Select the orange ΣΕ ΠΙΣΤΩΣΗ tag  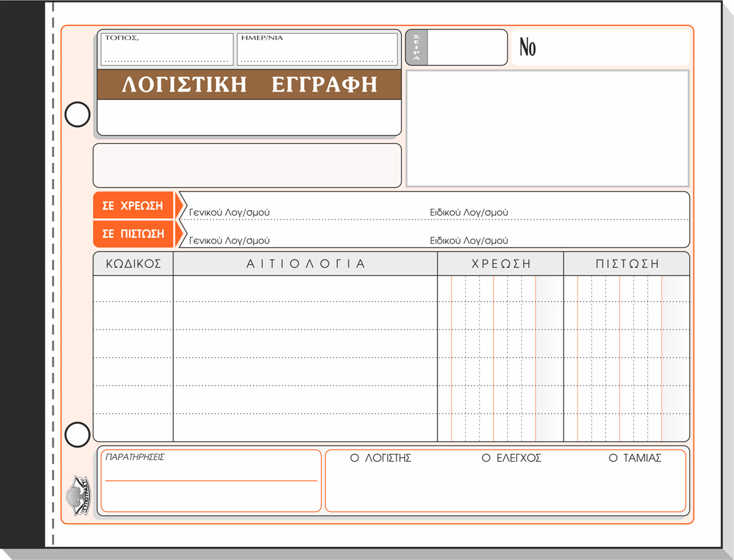[x=133, y=234]
